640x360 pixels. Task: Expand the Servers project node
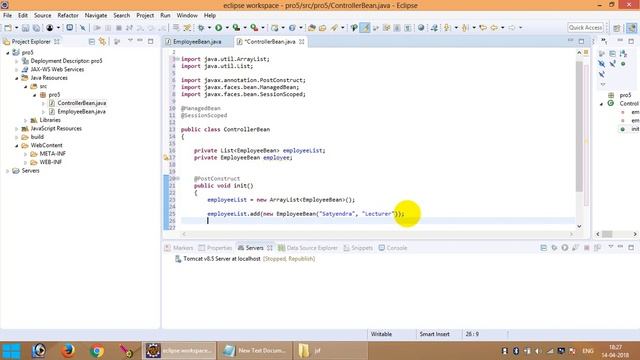(7, 171)
